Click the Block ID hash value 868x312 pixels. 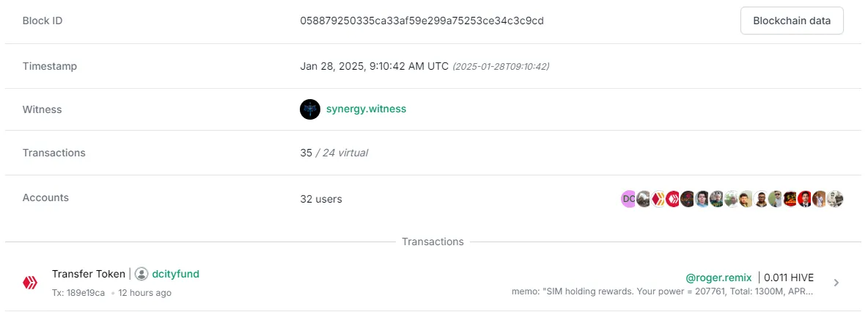pyautogui.click(x=422, y=21)
